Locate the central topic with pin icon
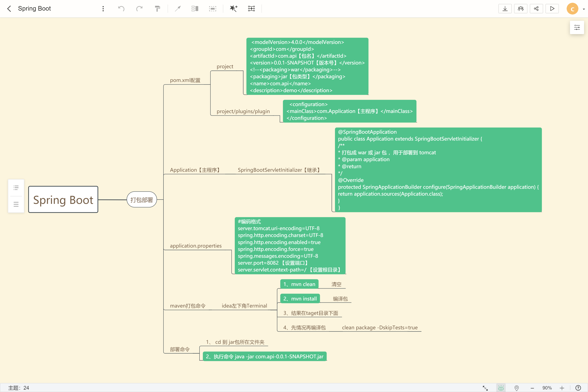 pyautogui.click(x=516, y=388)
